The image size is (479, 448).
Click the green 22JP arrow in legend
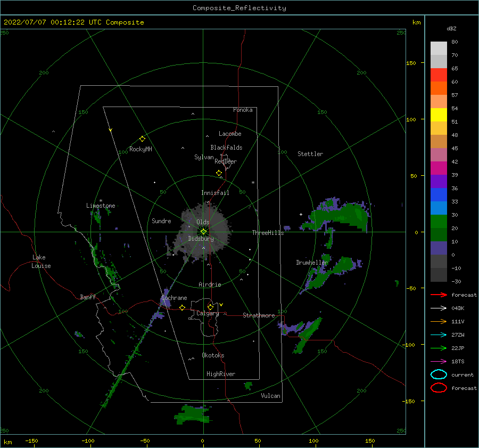click(x=439, y=348)
